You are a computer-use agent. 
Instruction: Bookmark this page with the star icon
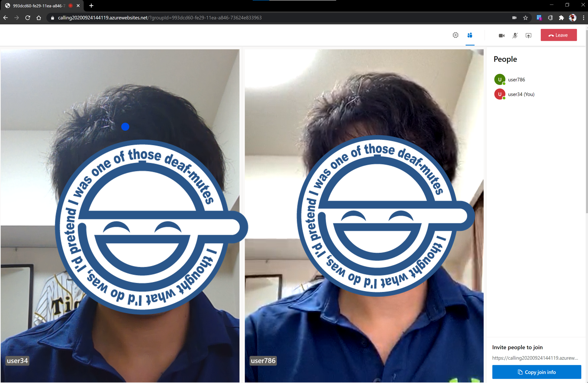(526, 18)
